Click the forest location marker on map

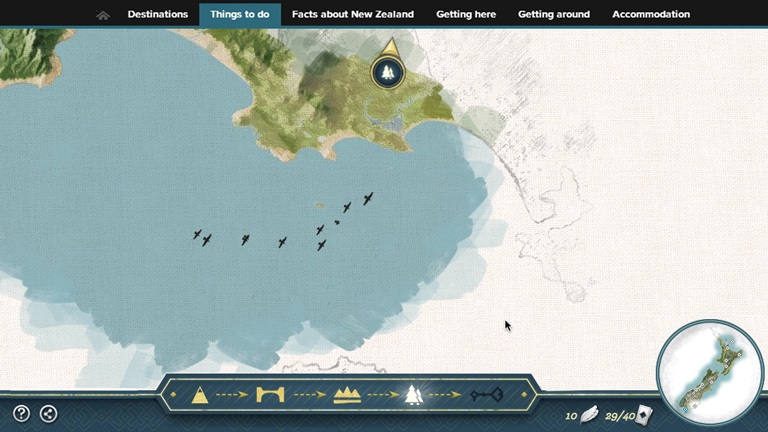pyautogui.click(x=388, y=72)
